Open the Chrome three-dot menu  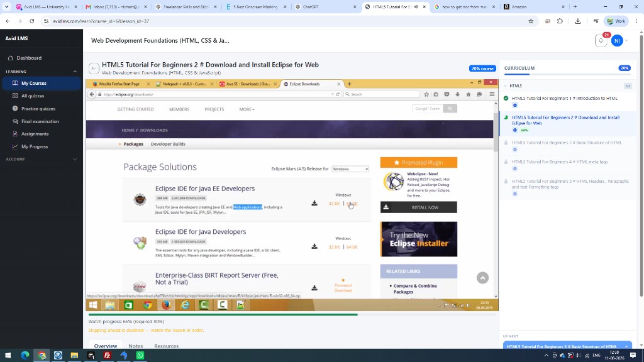(x=636, y=21)
